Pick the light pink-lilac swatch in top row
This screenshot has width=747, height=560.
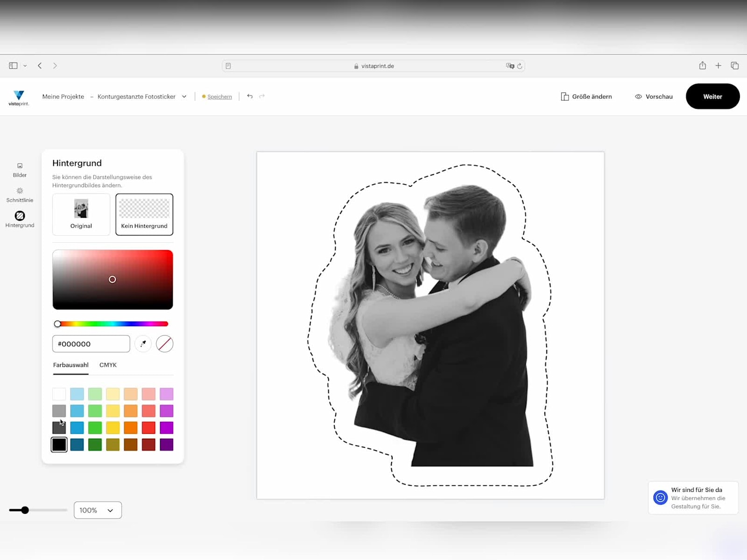(x=166, y=394)
